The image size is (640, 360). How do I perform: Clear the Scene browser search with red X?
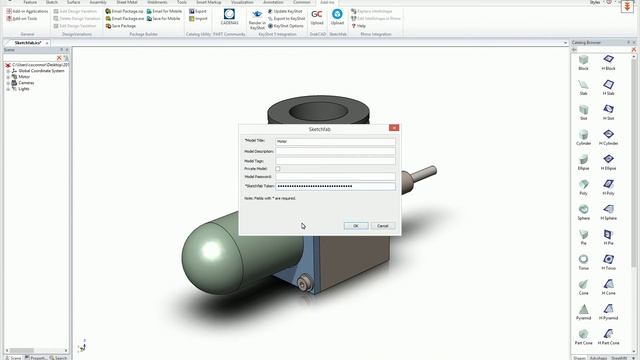coord(59,58)
